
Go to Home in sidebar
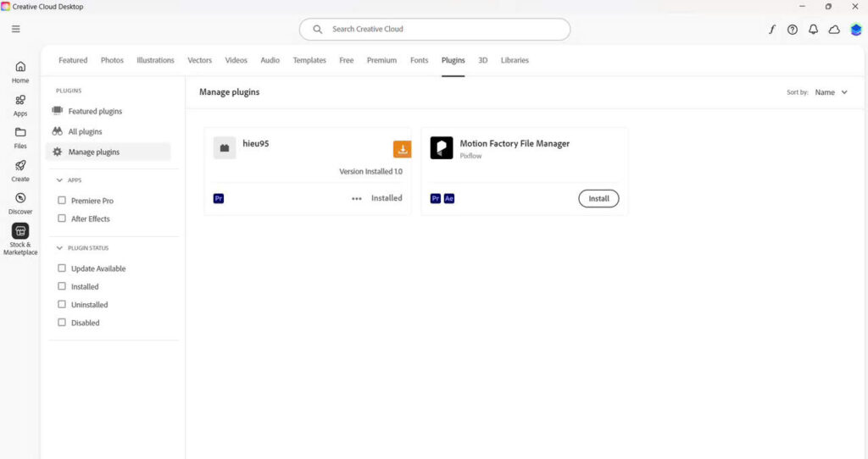[x=20, y=73]
